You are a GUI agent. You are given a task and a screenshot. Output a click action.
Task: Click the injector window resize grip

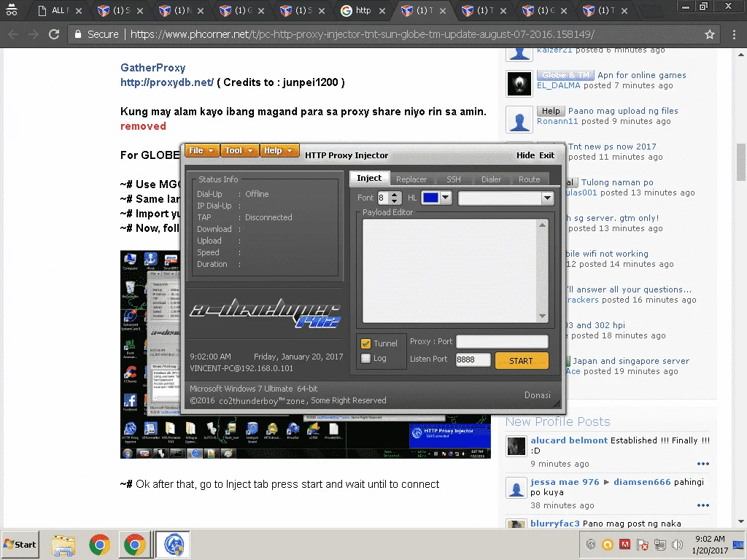[556, 404]
